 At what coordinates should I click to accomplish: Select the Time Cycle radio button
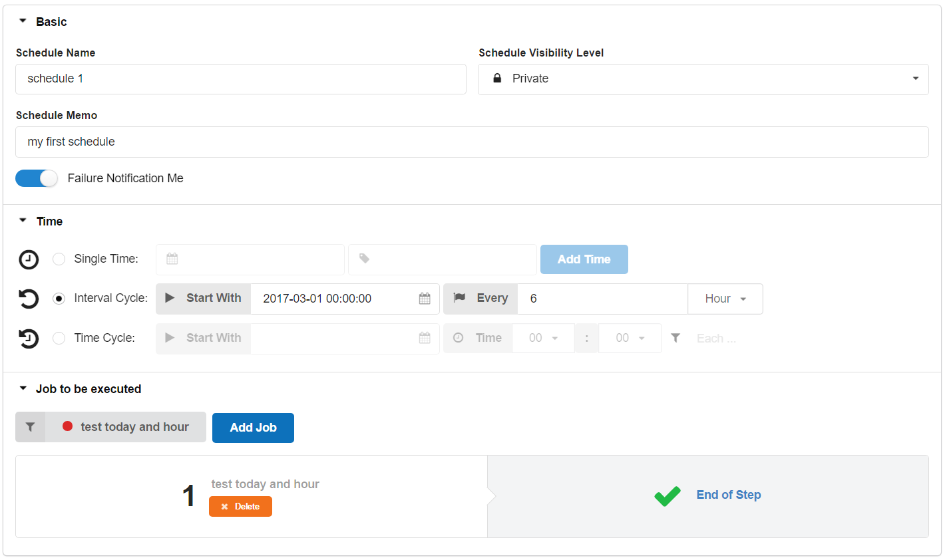pyautogui.click(x=59, y=338)
